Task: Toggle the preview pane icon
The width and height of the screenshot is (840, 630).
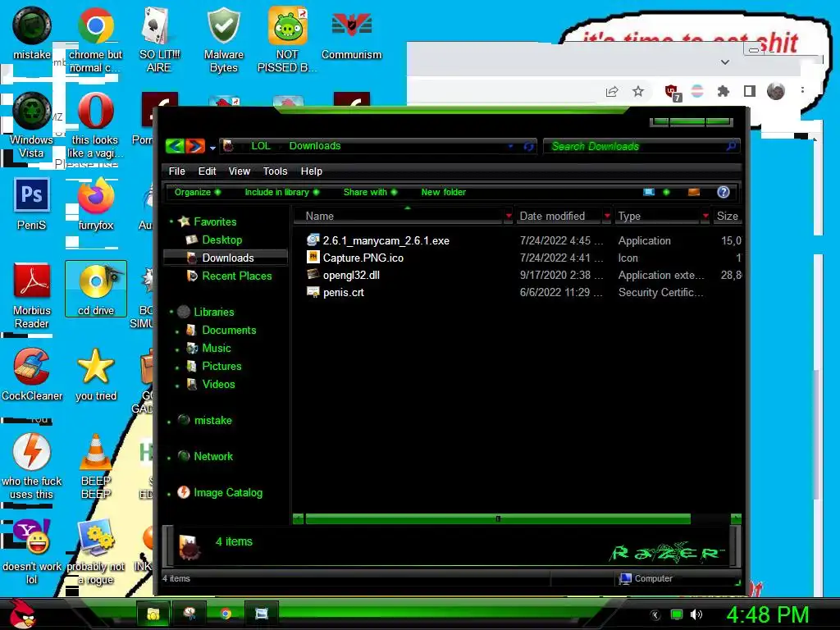Action: [694, 192]
